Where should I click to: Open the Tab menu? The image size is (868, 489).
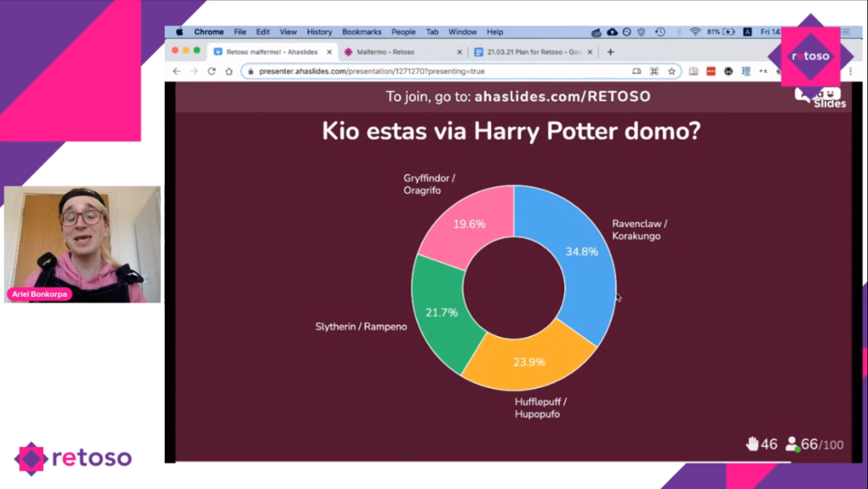(432, 32)
